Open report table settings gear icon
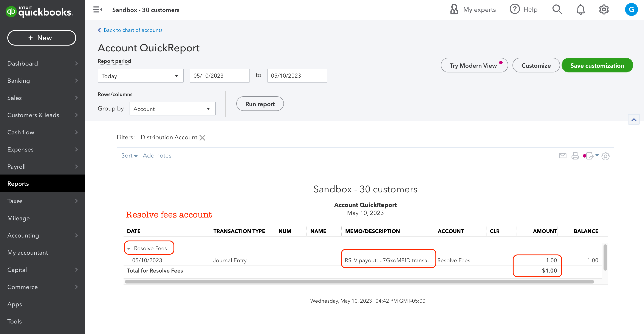The image size is (644, 334). pyautogui.click(x=605, y=156)
